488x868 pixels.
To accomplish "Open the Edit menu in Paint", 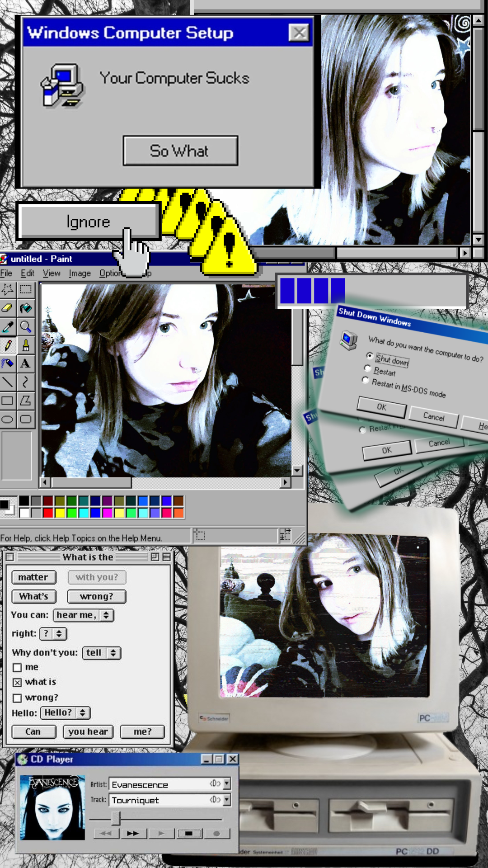I will pyautogui.click(x=28, y=273).
